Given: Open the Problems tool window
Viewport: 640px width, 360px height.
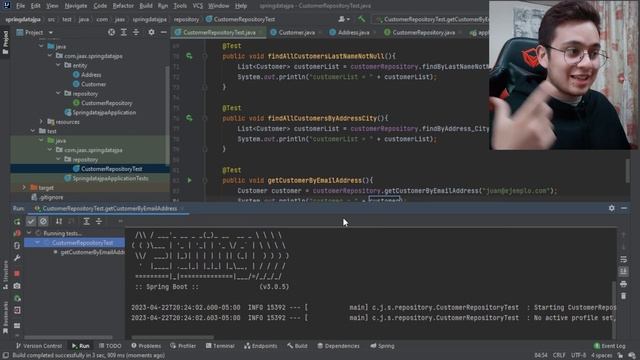Looking at the screenshot, I should 146,346.
